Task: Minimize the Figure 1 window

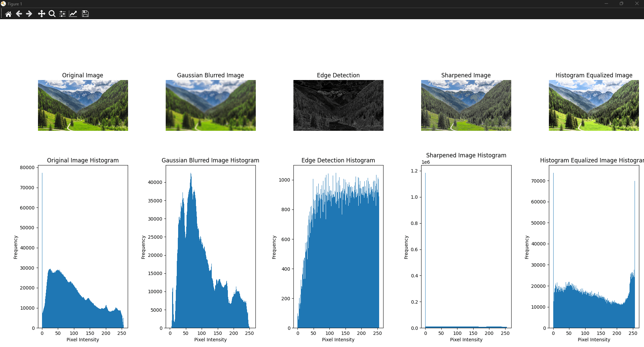Action: point(606,4)
